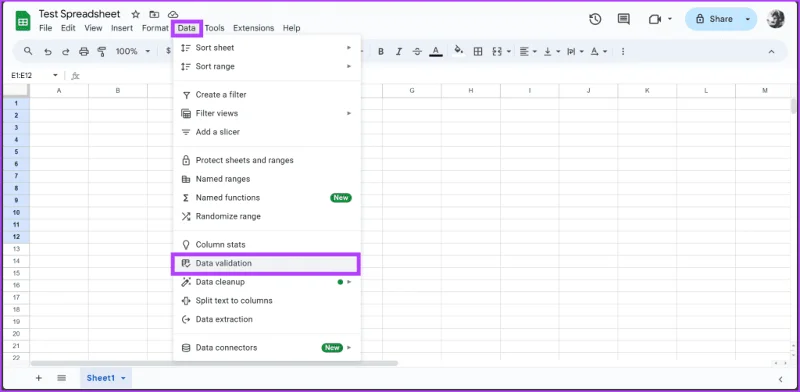
Task: Expand the Data cleanup submenu
Action: pyautogui.click(x=267, y=282)
